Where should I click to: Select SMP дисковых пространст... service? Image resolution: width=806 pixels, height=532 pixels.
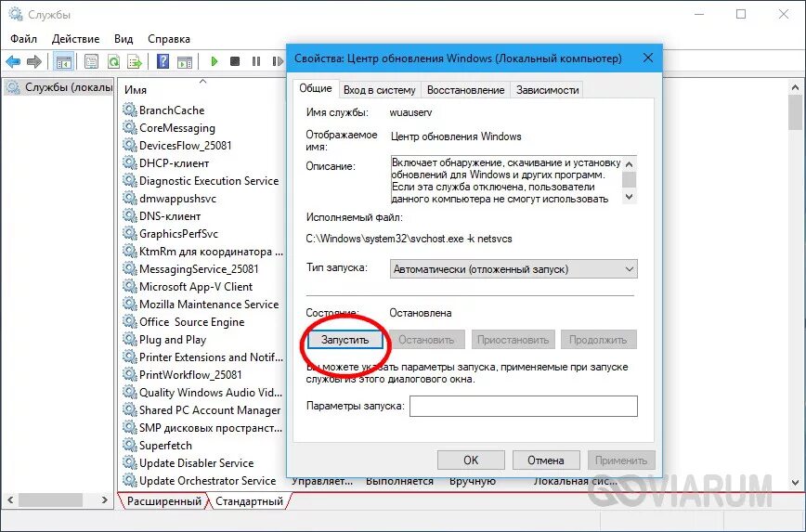pyautogui.click(x=210, y=428)
